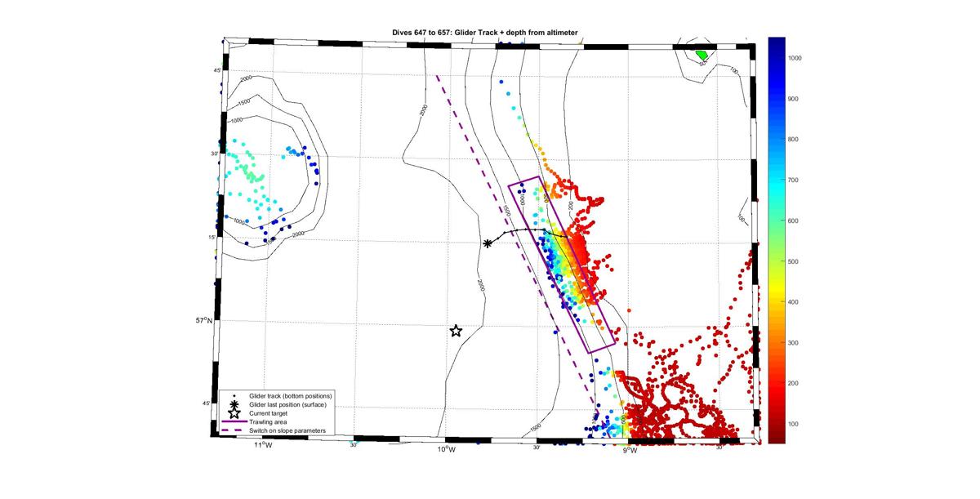Click the dot symbol for Glider track legend
The image size is (980, 499).
pyautogui.click(x=234, y=396)
